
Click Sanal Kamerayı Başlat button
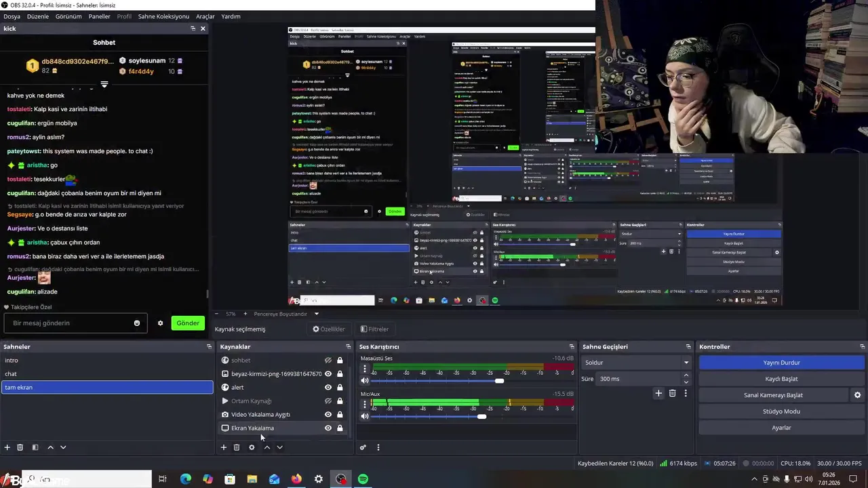click(x=773, y=395)
